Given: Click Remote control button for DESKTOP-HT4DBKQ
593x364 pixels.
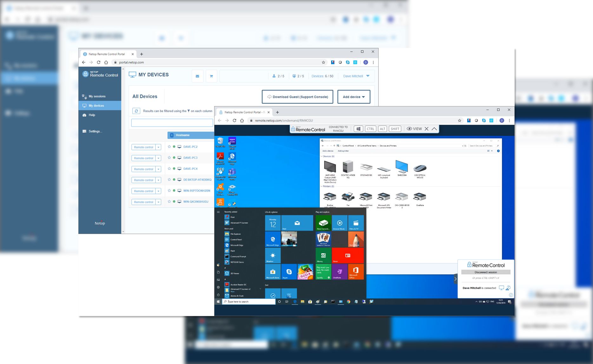Looking at the screenshot, I should 144,180.
